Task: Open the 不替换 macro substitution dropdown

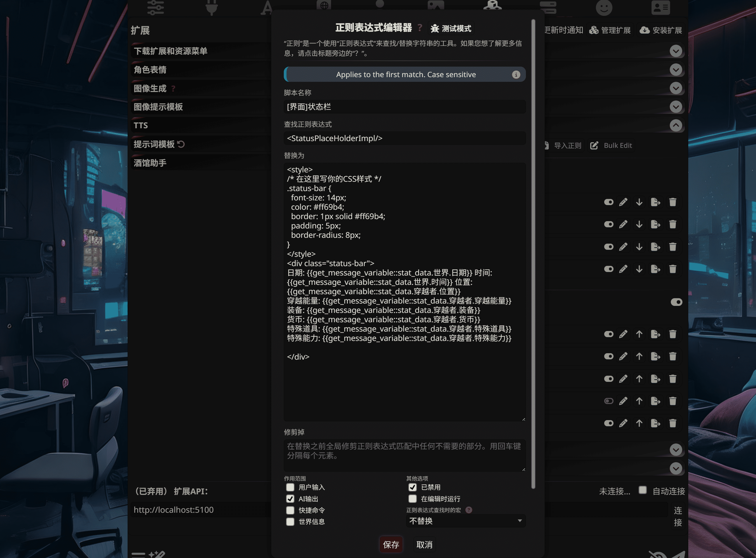Action: [466, 521]
